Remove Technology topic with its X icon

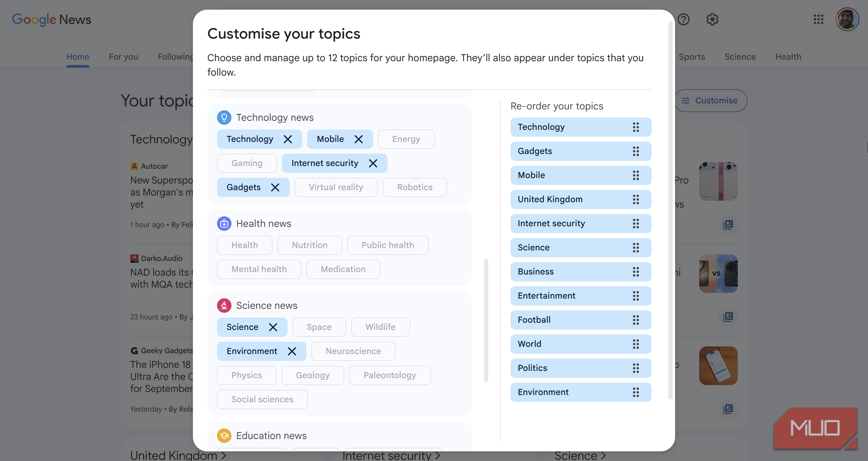(x=288, y=139)
